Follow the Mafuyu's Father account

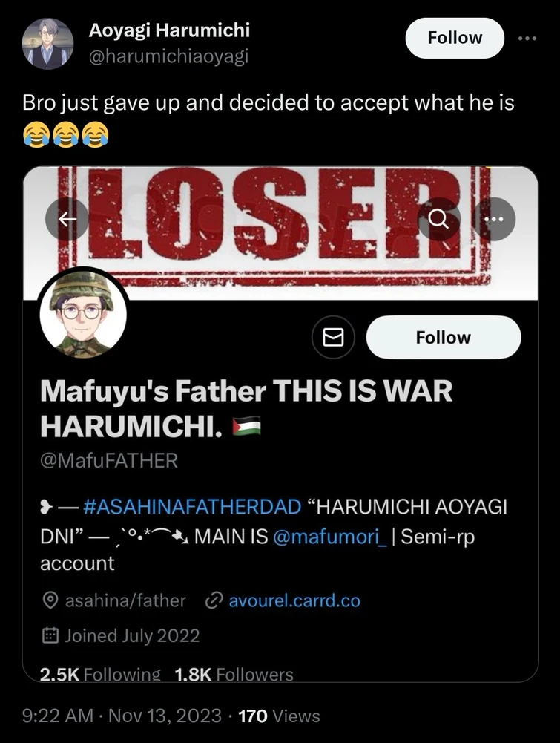pos(444,338)
